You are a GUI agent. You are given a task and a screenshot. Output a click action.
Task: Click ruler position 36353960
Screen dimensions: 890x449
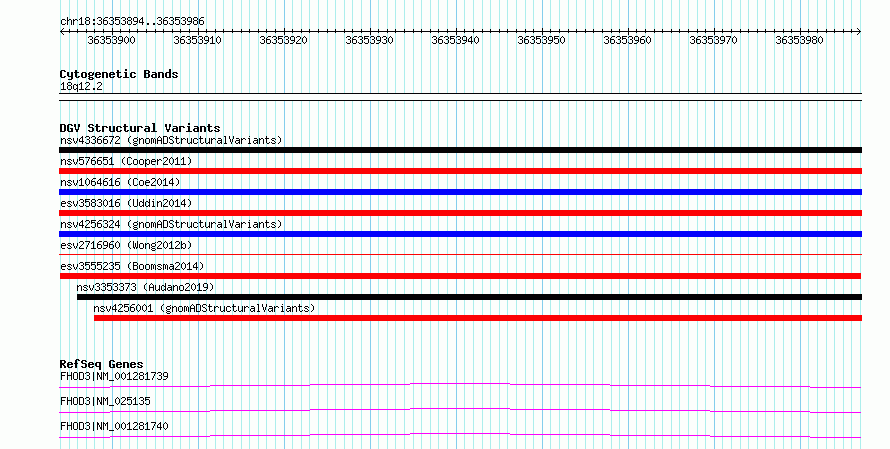pyautogui.click(x=627, y=40)
